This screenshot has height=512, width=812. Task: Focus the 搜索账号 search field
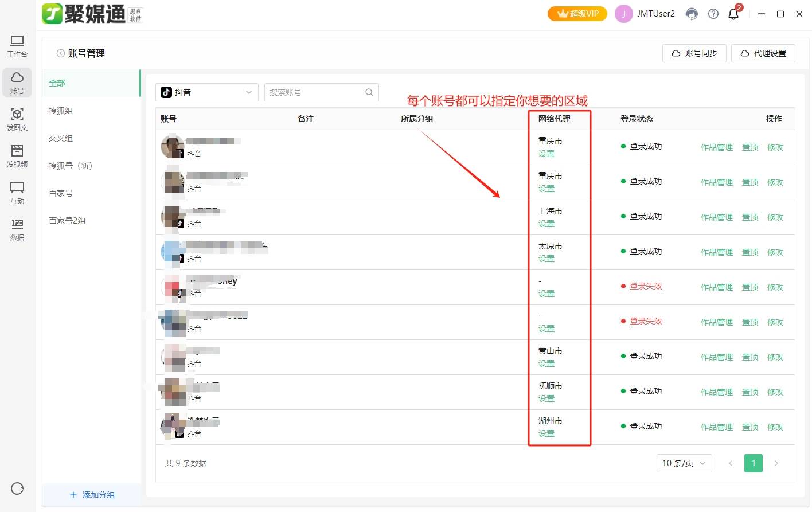coord(315,92)
